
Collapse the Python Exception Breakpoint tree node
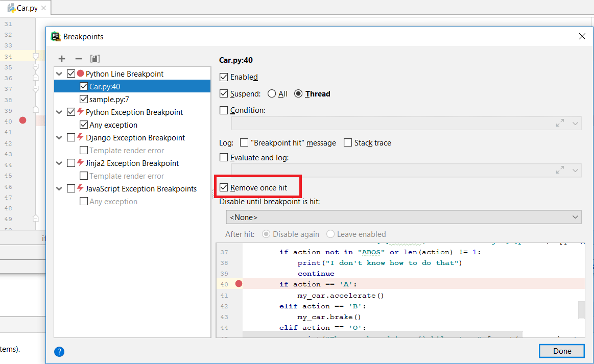pos(59,112)
